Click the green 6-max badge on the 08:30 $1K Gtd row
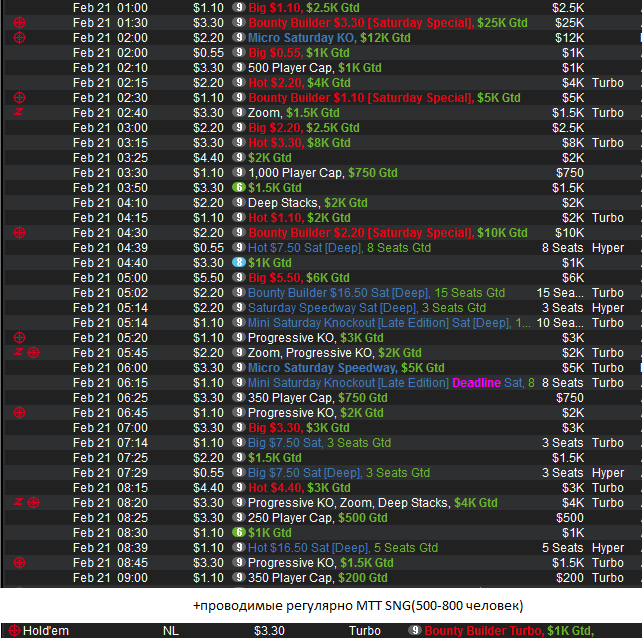The image size is (642, 638). coord(239,532)
